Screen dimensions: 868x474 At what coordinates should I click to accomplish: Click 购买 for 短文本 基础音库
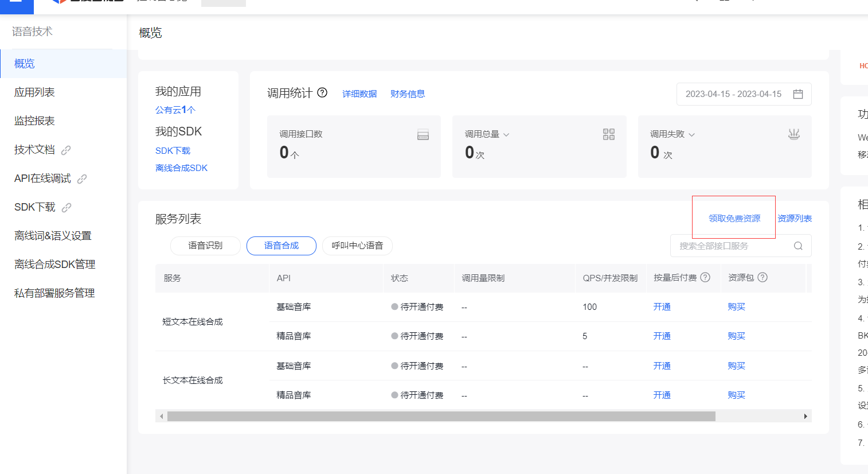click(736, 307)
